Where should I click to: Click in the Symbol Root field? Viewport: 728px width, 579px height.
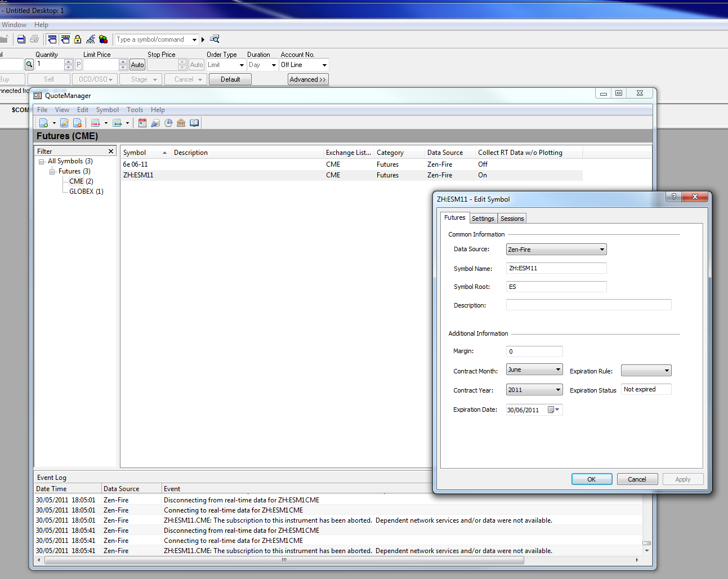click(556, 287)
